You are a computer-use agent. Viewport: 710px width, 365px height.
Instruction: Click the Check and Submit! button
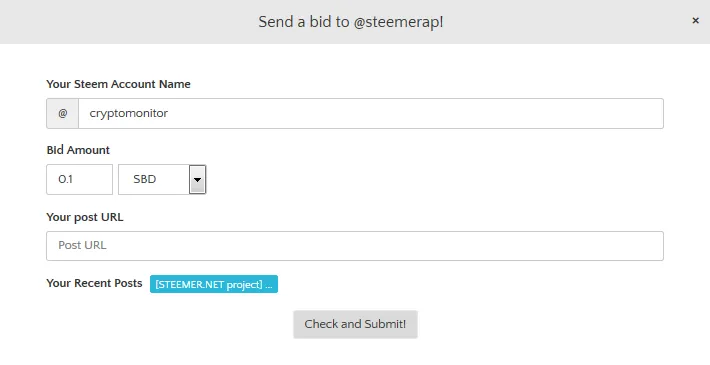click(x=355, y=324)
